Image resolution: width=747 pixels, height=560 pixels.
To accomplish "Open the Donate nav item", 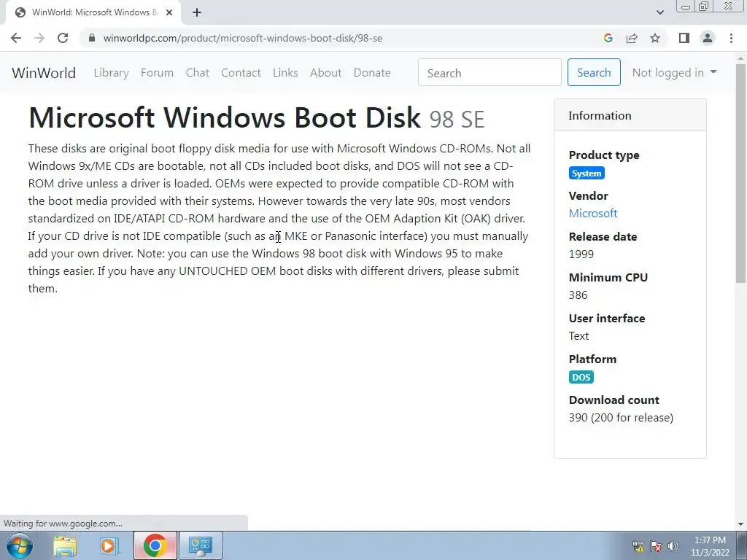I will pos(372,73).
